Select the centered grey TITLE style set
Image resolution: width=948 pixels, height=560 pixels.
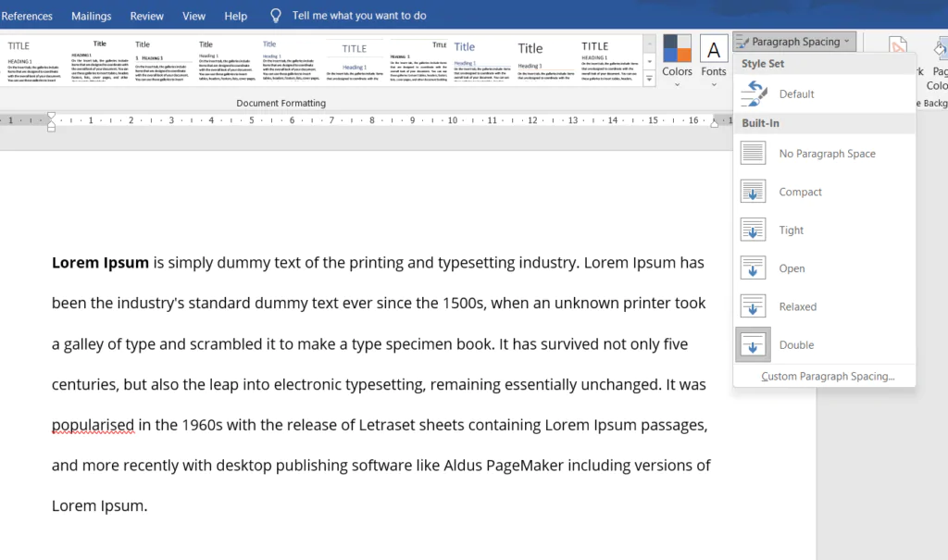click(355, 60)
